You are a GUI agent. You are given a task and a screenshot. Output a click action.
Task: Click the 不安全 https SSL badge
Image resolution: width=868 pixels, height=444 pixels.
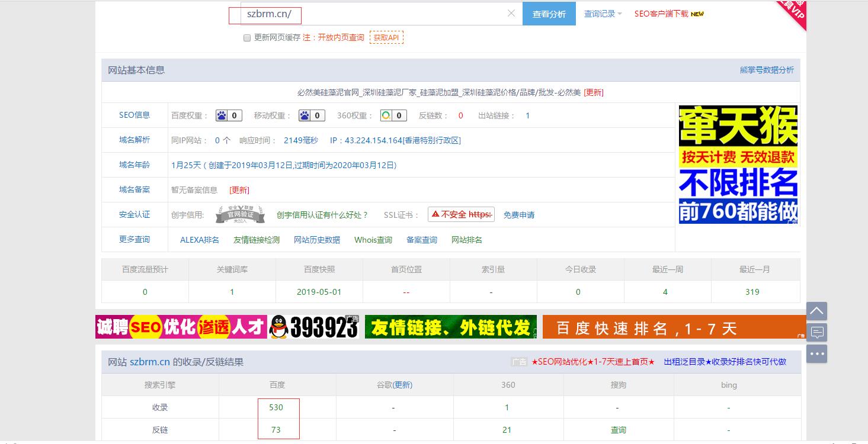click(461, 214)
